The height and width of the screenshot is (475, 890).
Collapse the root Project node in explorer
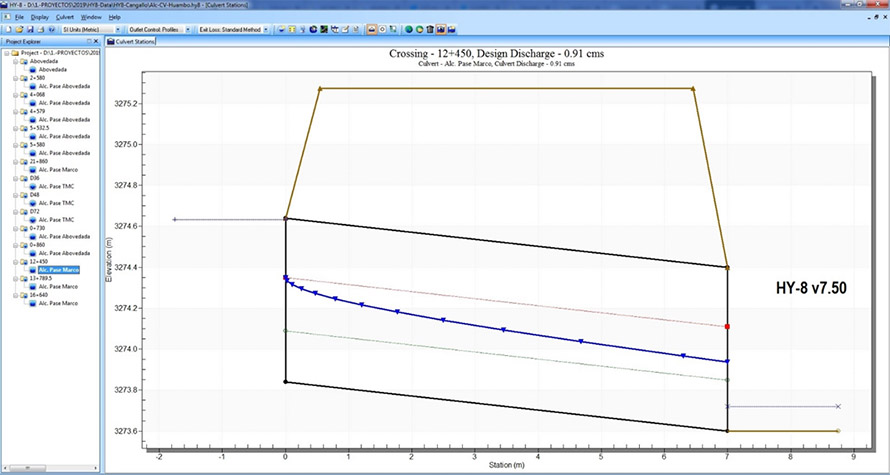pos(6,52)
